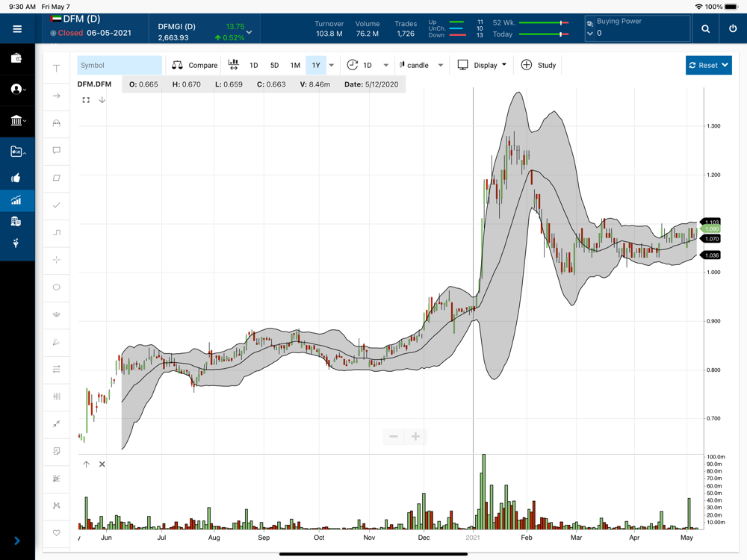Viewport: 747px width, 560px height.
Task: Open the user account menu
Action: point(17,89)
